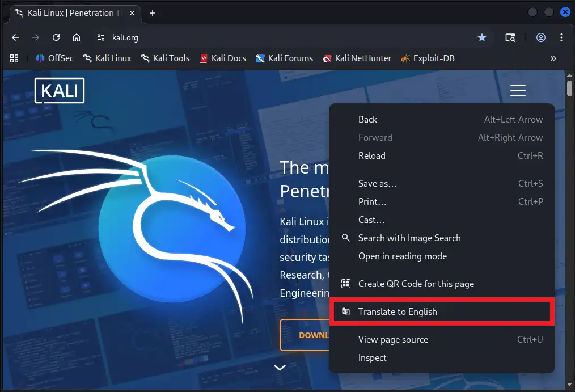Choose Inspect from the context menu
The height and width of the screenshot is (392, 575).
tap(373, 358)
